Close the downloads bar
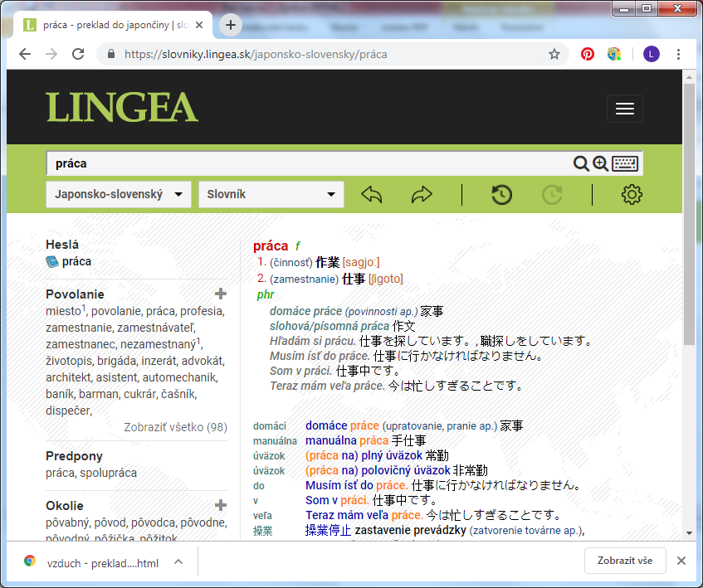The image size is (703, 588). pos(681,561)
